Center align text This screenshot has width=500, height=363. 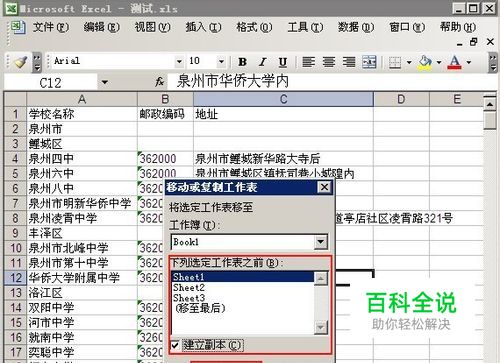329,62
